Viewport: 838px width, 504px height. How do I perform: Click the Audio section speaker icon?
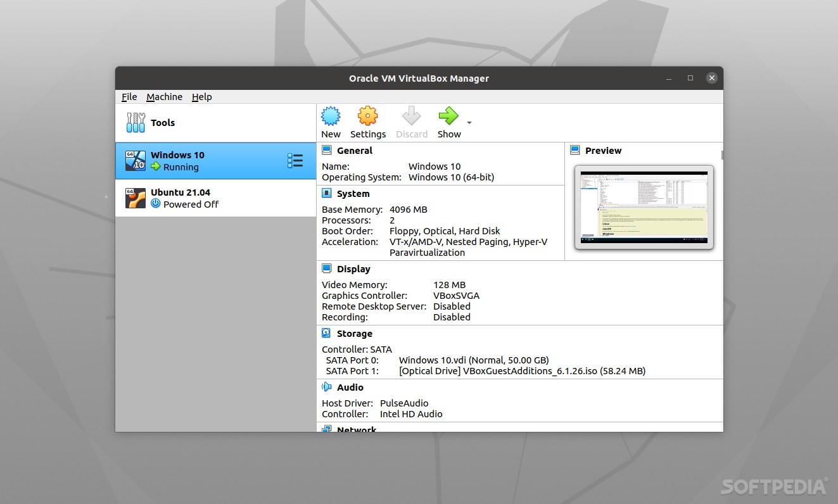pyautogui.click(x=327, y=387)
